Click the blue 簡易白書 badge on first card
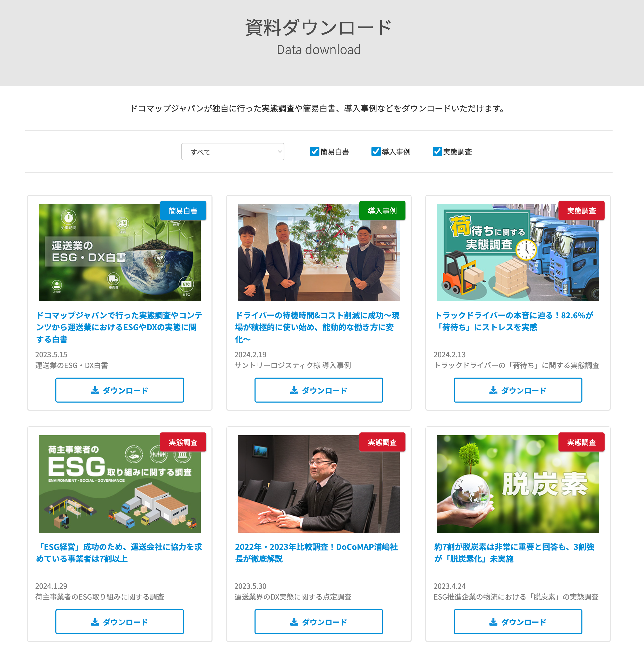Screen dimensions: 644x656 click(183, 211)
